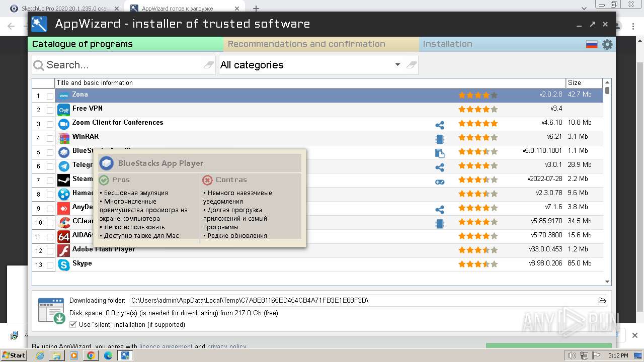Open settings gear icon
Screen dimensions: 644x362
pos(607,44)
